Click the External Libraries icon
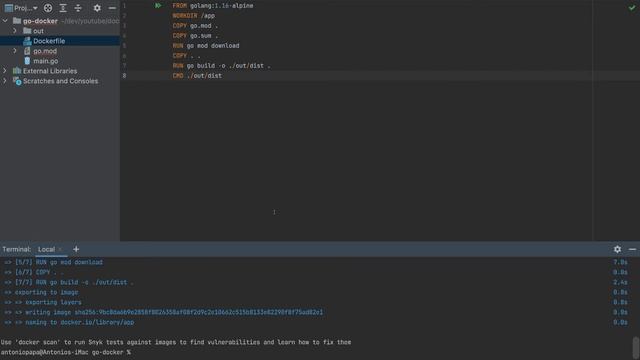640x360 pixels. pos(17,71)
